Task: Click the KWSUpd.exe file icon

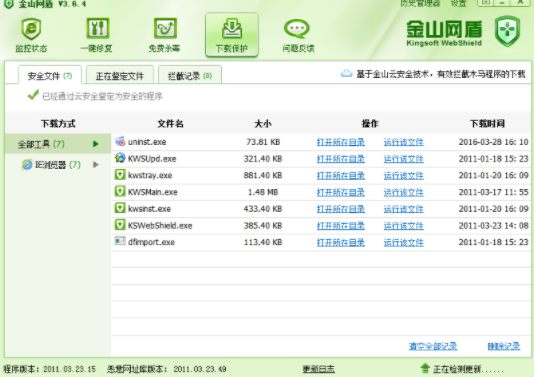Action: click(x=120, y=158)
